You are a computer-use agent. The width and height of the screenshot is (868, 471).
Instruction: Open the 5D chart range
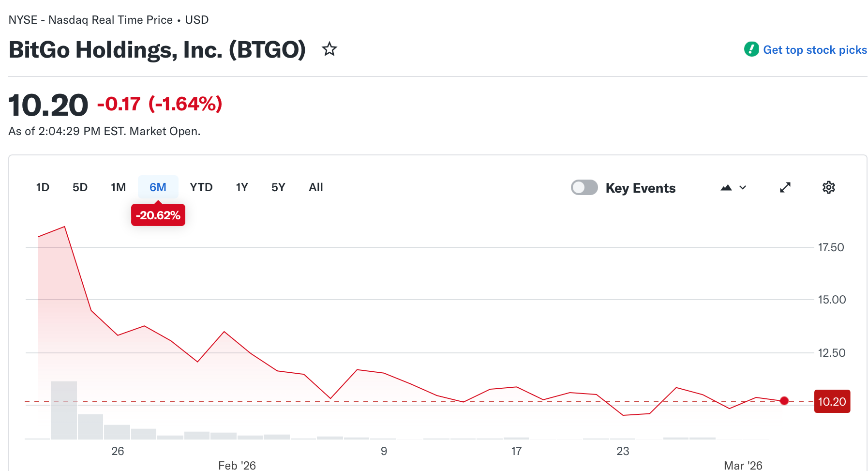click(x=80, y=187)
